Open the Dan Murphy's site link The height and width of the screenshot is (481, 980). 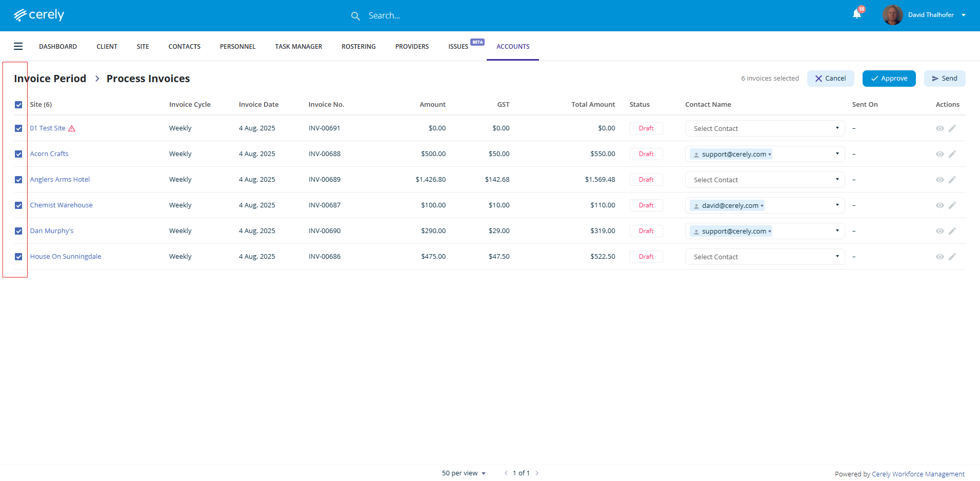(x=52, y=231)
